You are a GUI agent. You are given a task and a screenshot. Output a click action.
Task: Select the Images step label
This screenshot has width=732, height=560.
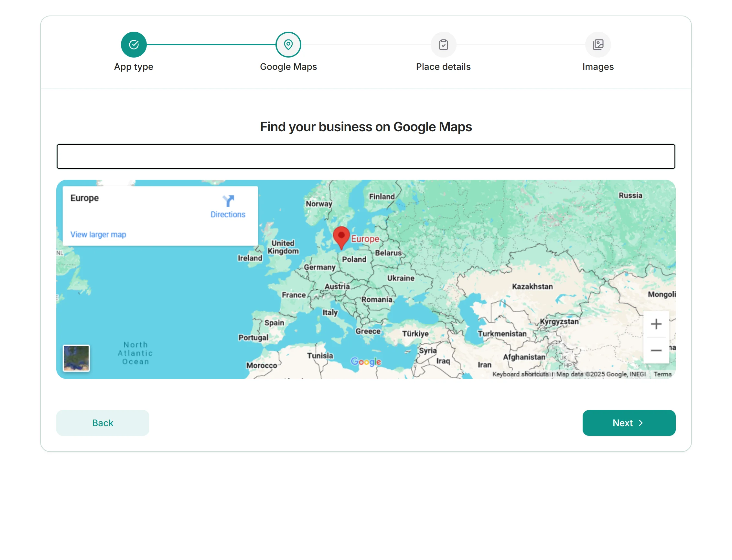[598, 67]
